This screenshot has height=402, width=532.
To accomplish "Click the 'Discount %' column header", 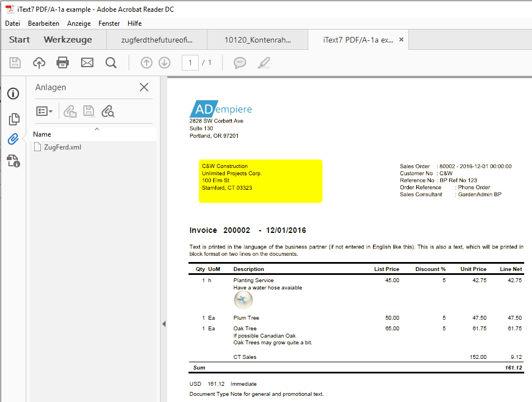I will (430, 269).
